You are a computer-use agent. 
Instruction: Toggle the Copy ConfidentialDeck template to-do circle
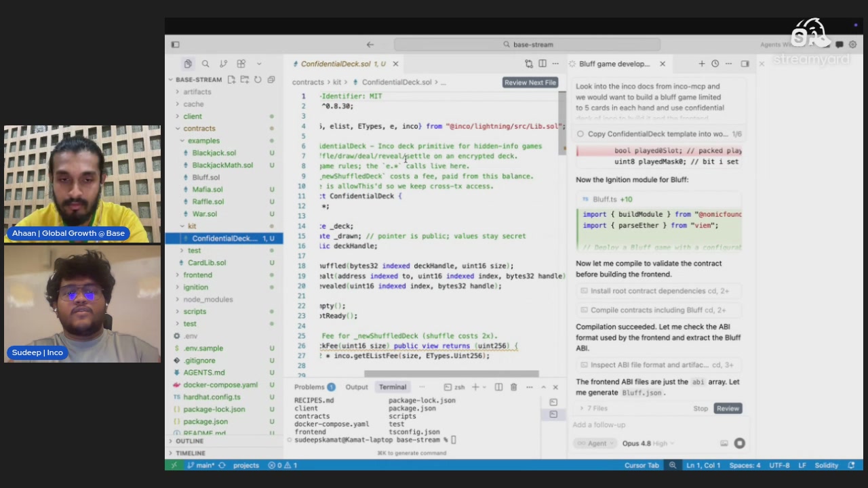[580, 134]
